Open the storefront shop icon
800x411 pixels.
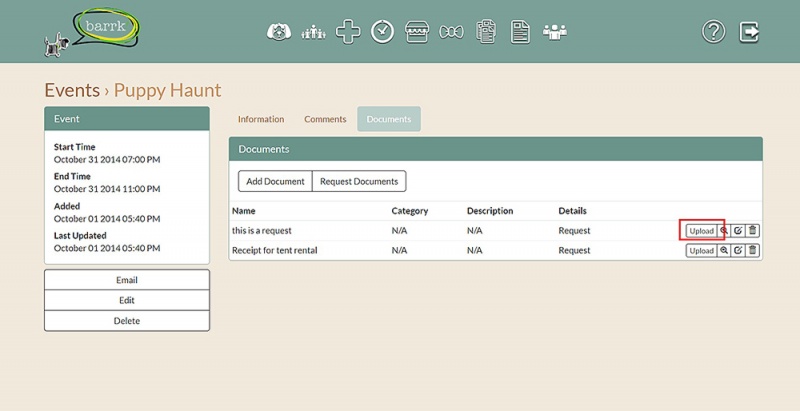417,32
